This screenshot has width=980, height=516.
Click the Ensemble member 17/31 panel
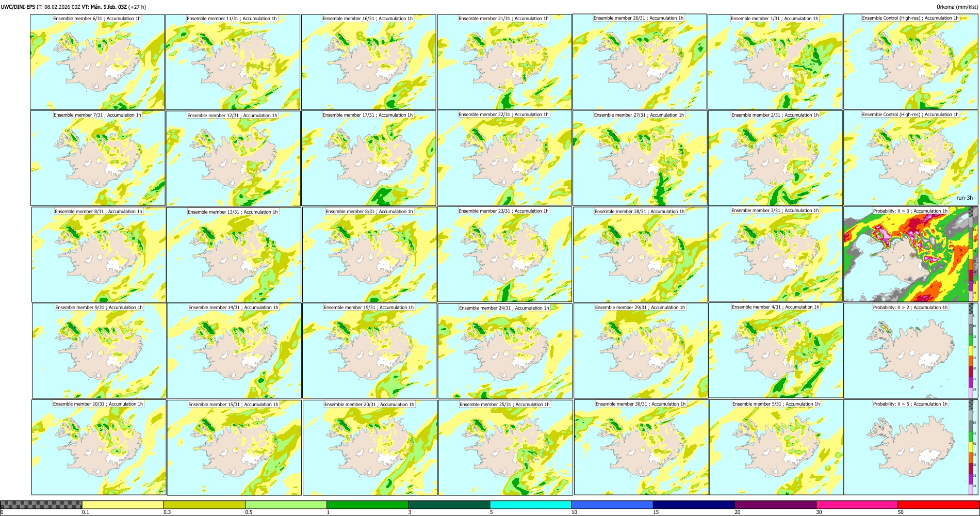coord(369,158)
